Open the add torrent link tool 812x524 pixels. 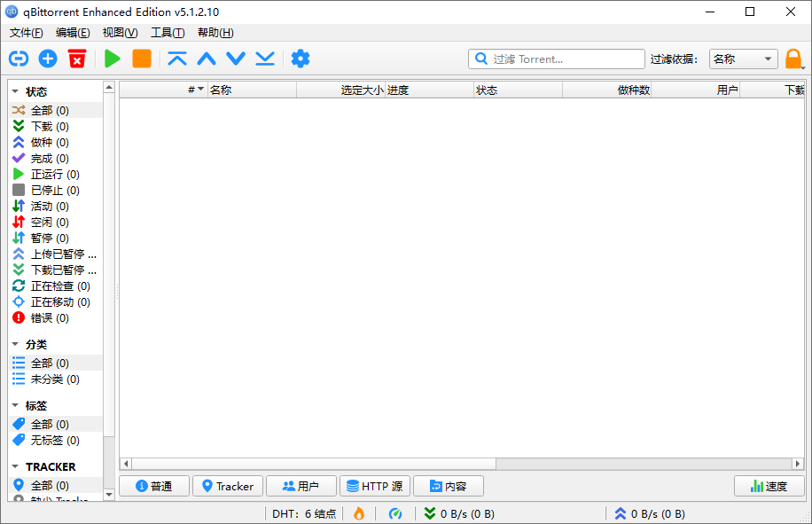[18, 58]
